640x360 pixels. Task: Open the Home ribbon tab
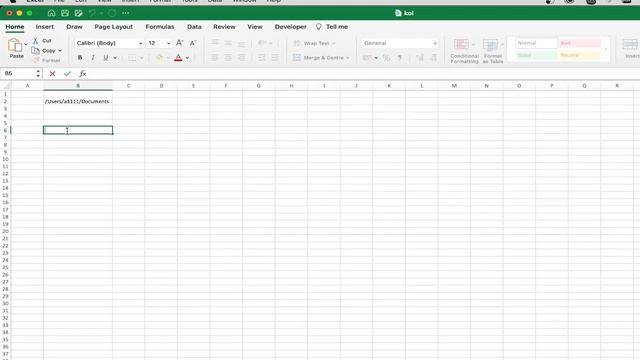(15, 27)
